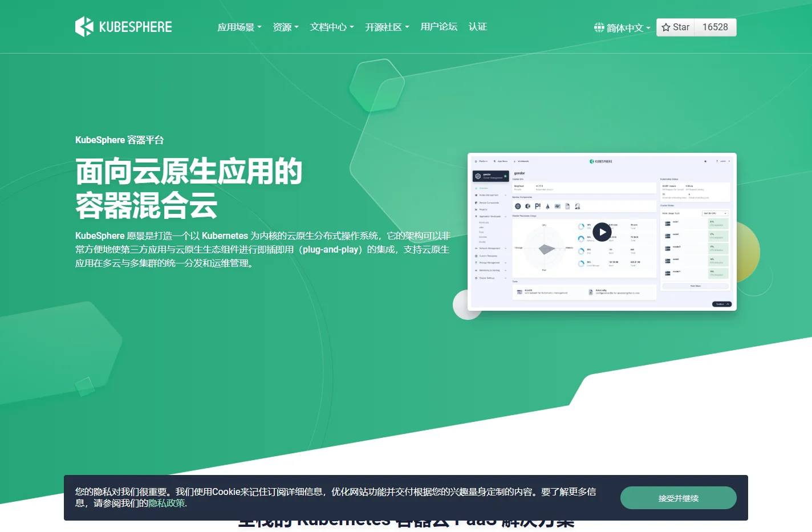Open the 隐私政策 link
This screenshot has height=532, width=812.
(x=167, y=503)
